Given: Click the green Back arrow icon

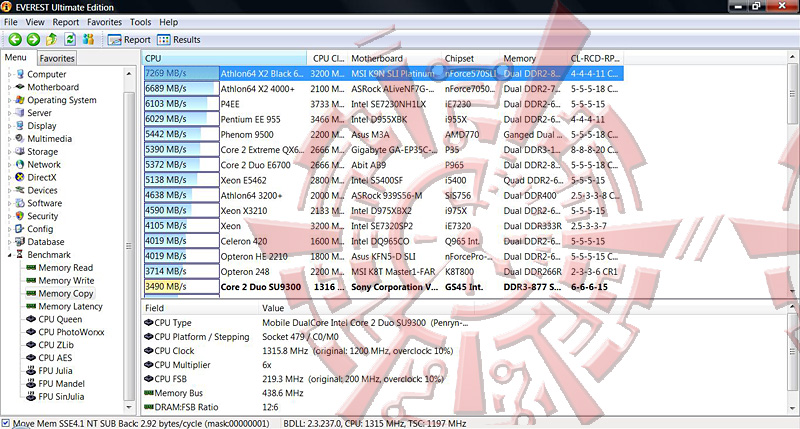Looking at the screenshot, I should (x=15, y=39).
